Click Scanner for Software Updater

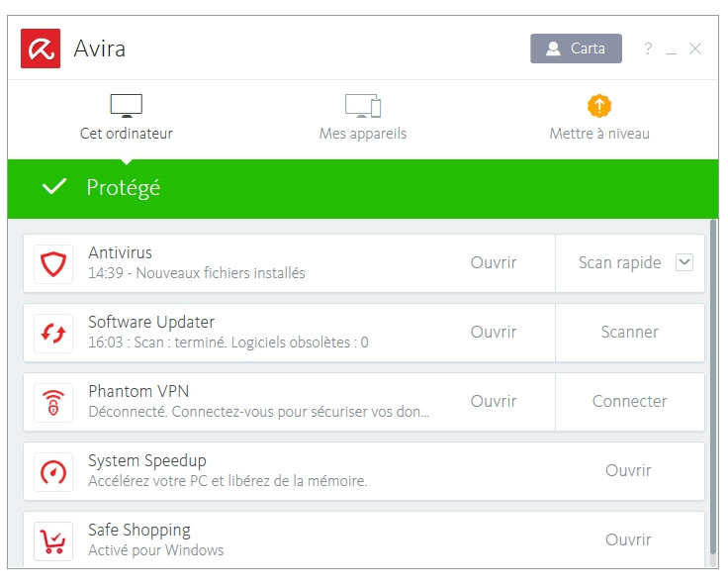[629, 333]
